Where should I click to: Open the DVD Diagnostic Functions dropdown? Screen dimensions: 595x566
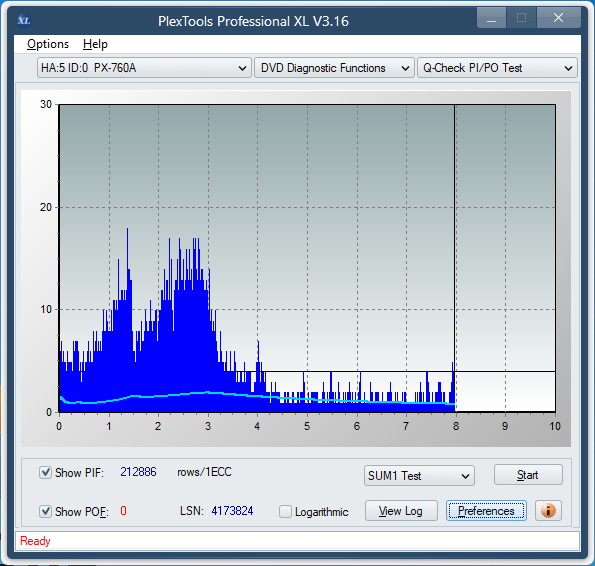pos(334,68)
